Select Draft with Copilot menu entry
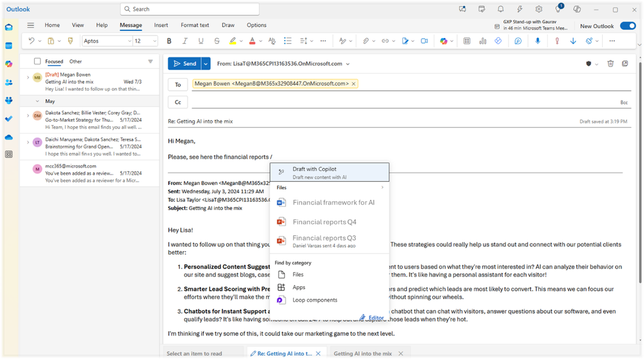Screen dimensions: 644x359 pos(329,173)
